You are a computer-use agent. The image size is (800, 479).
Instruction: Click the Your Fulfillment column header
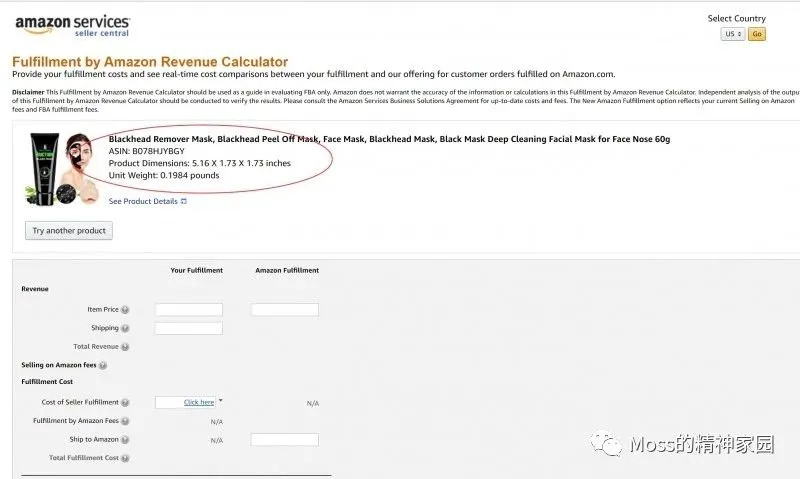[x=196, y=270]
